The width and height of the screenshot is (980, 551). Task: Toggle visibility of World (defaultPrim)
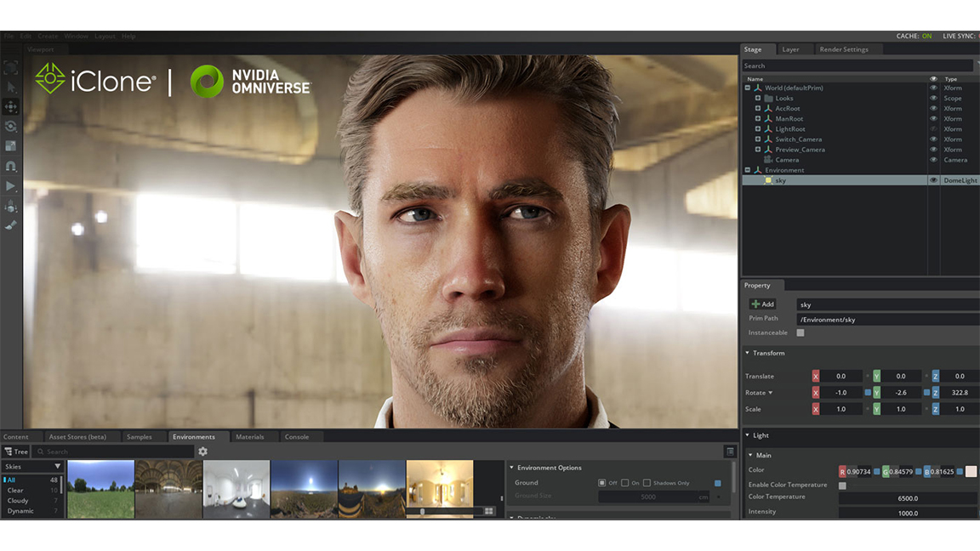pos(934,88)
